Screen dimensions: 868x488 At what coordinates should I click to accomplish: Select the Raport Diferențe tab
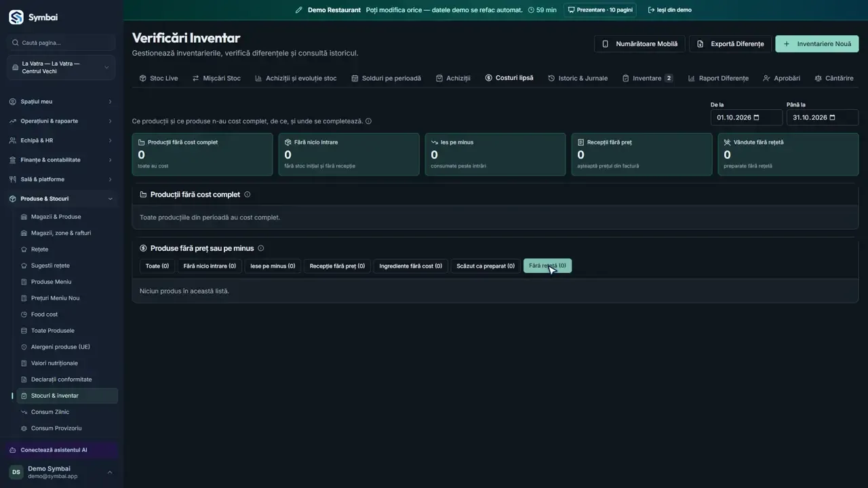click(x=718, y=78)
